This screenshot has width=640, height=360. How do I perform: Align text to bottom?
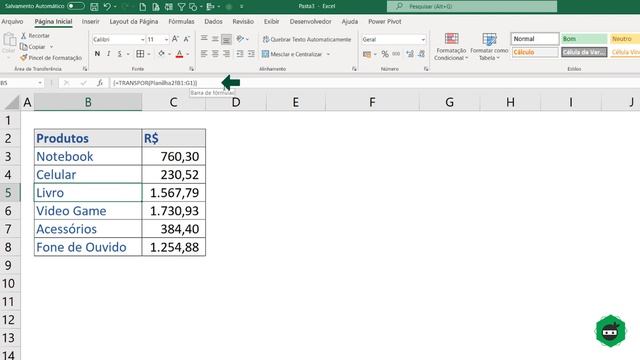227,39
